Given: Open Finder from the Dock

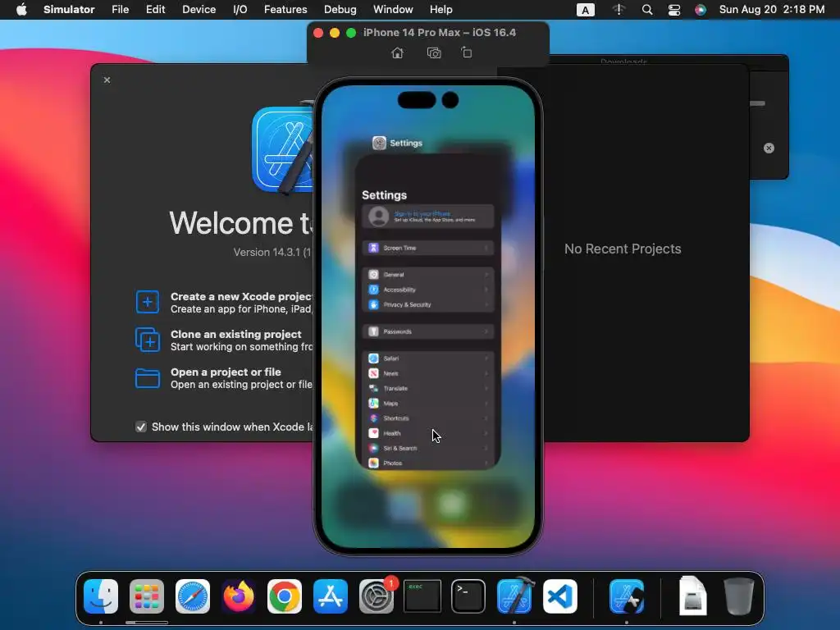Looking at the screenshot, I should (x=101, y=596).
